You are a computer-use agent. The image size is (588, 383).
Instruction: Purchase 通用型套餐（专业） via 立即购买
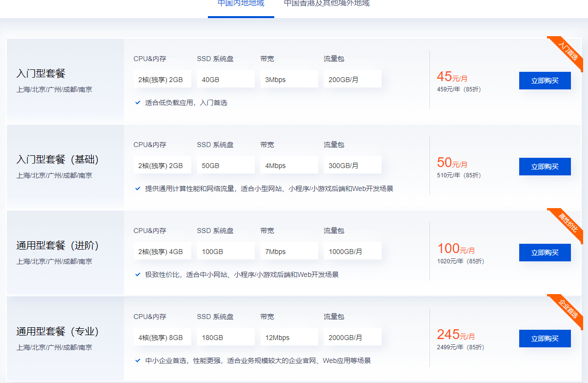545,339
